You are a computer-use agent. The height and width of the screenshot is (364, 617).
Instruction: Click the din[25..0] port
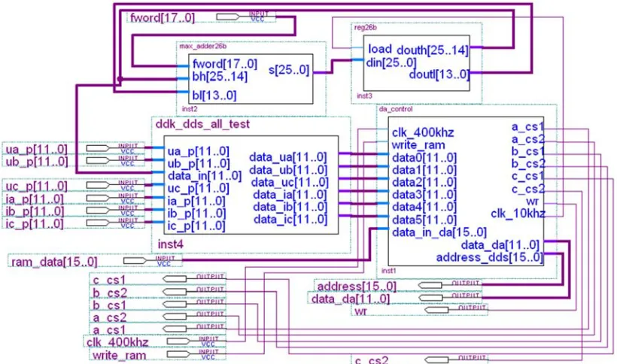click(391, 62)
